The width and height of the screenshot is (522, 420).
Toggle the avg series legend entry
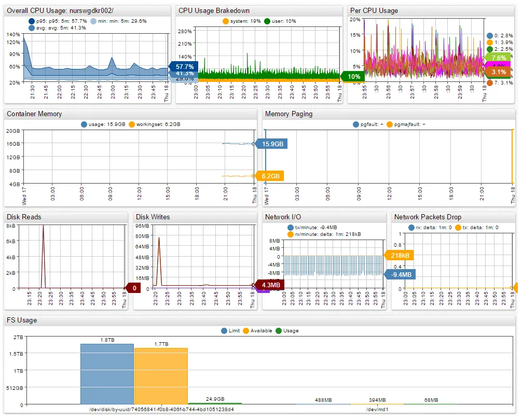click(32, 28)
